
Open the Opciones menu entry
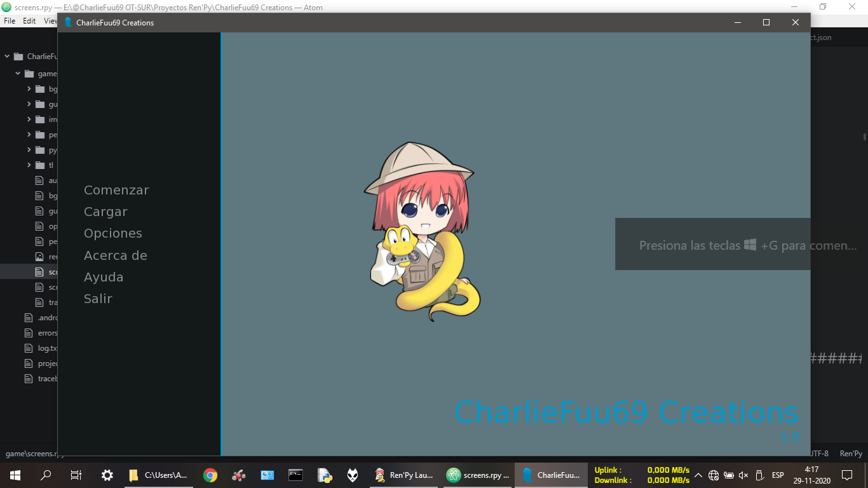(112, 233)
